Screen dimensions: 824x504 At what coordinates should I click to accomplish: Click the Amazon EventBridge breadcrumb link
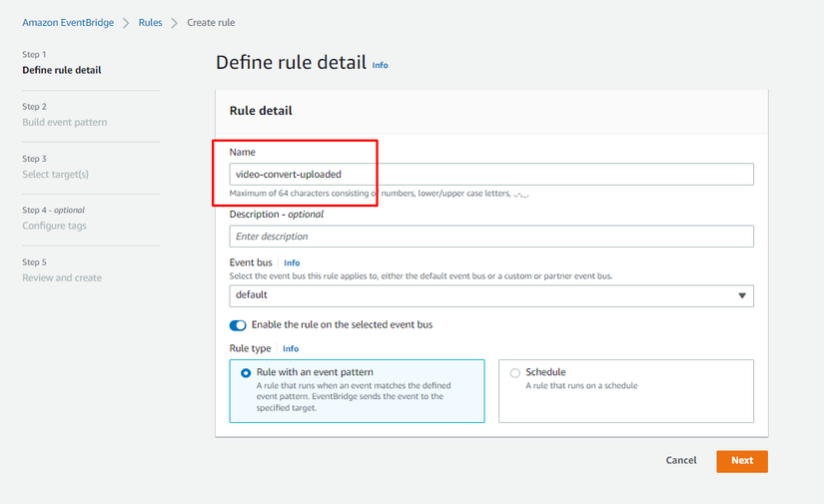point(68,22)
